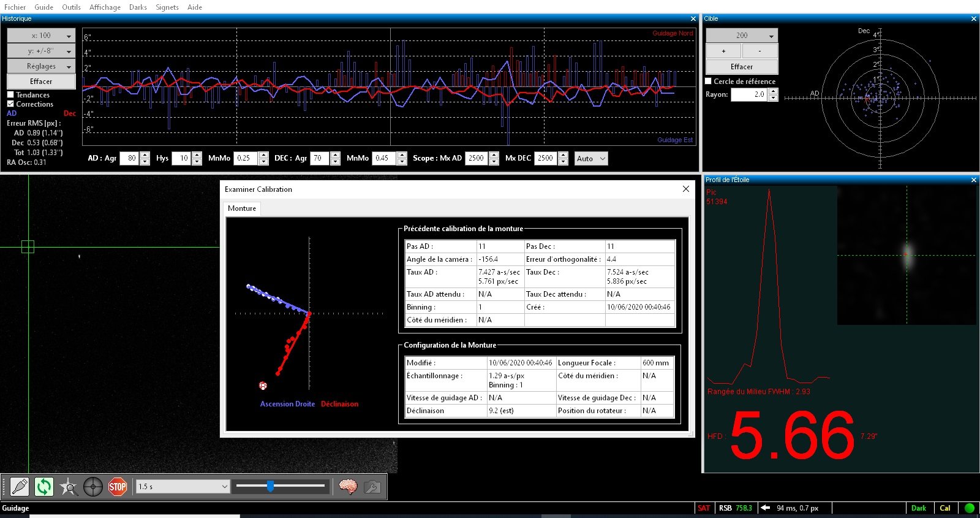Screen dimensions: 980x518
Task: Click the DEC Agr input field showing 70
Action: pyautogui.click(x=320, y=158)
